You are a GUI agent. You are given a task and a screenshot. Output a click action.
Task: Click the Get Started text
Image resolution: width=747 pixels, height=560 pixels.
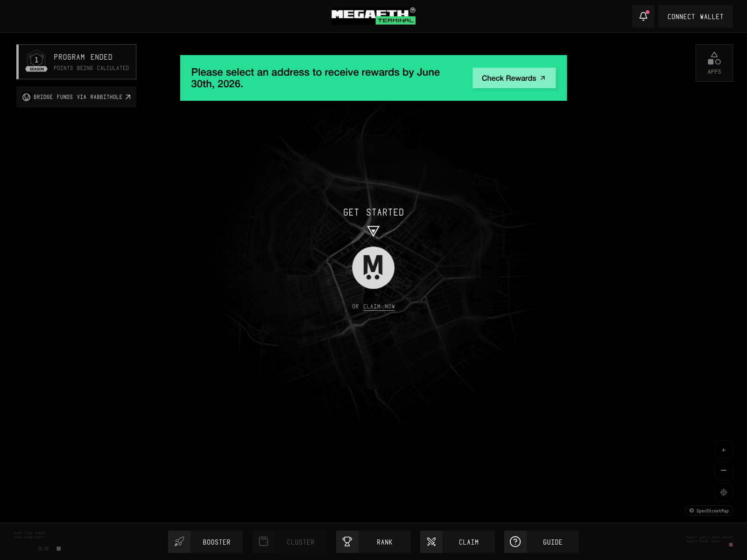coord(373,212)
